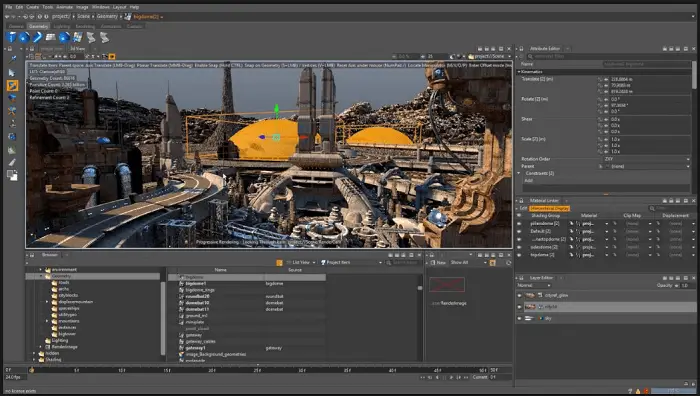Toggle the Hierarchical Display button
Image resolution: width=700 pixels, height=396 pixels.
(x=550, y=208)
